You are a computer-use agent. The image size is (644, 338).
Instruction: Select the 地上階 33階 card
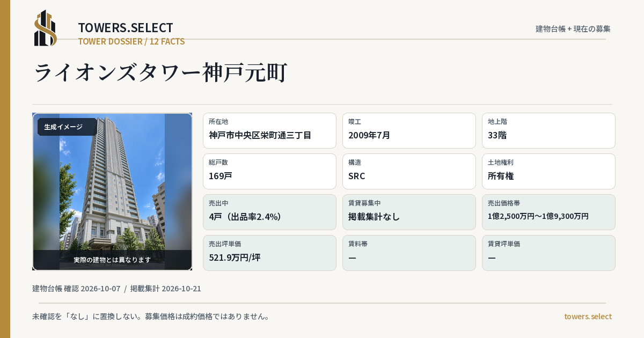pyautogui.click(x=548, y=130)
